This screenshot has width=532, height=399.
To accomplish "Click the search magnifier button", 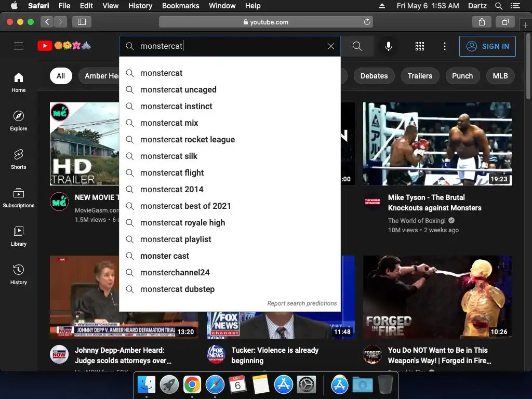I will click(357, 46).
